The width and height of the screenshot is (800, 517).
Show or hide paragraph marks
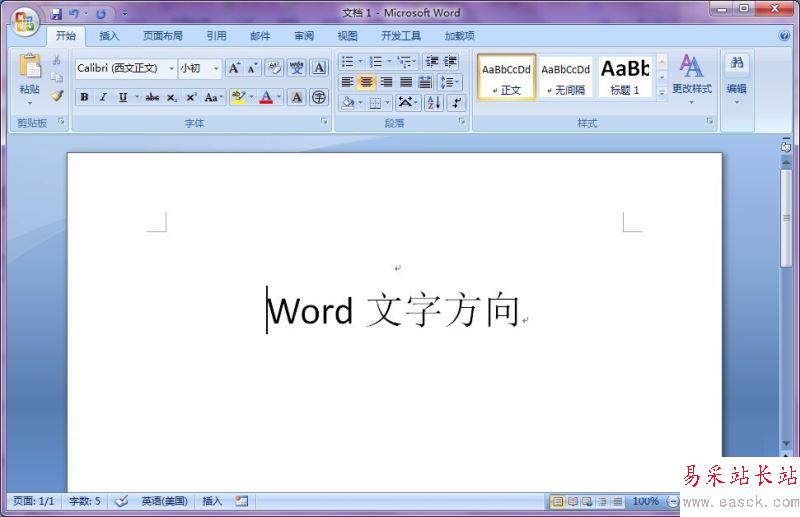point(456,103)
